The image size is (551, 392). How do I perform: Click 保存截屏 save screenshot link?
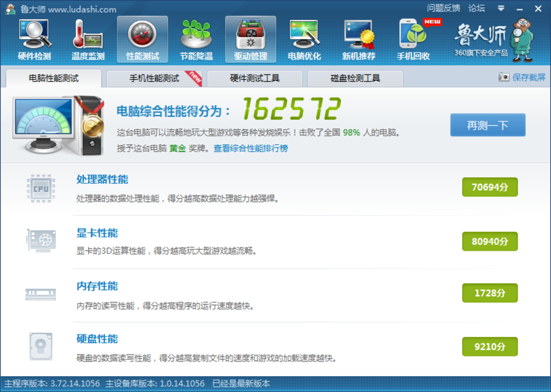[529, 77]
